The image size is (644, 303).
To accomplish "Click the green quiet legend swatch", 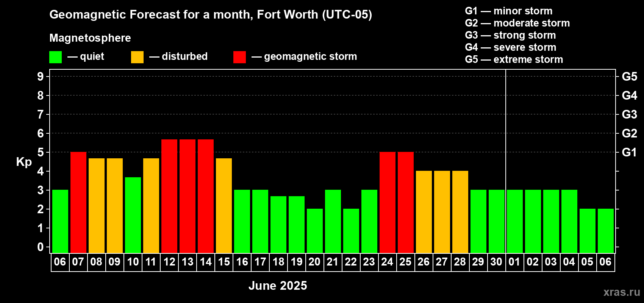I will point(55,57).
